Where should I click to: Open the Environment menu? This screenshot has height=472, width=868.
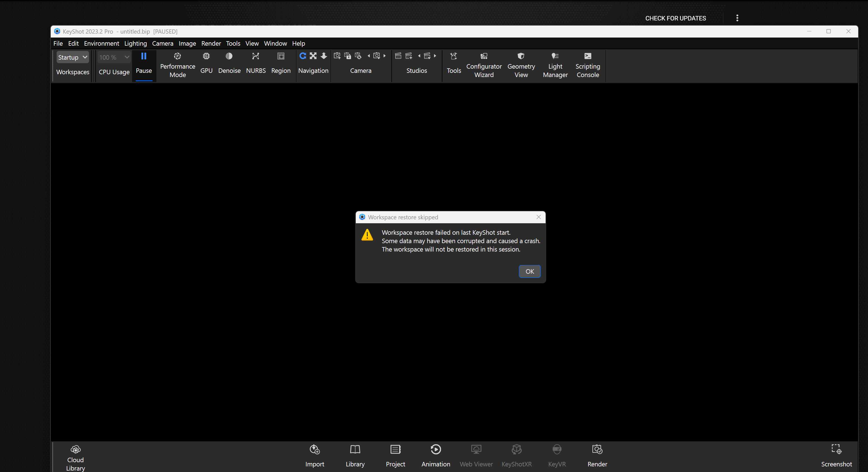coord(101,43)
